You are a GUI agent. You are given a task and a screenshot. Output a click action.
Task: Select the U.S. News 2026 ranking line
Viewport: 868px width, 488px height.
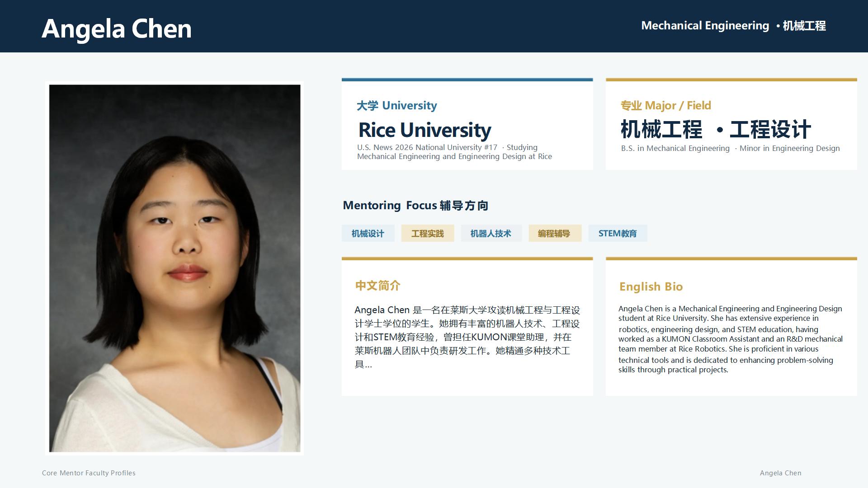coord(454,152)
